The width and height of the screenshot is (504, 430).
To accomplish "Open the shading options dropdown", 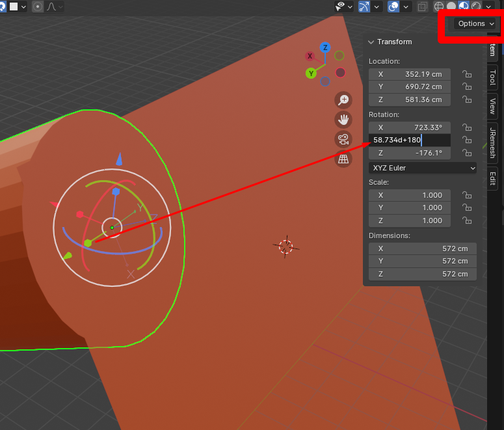I will 488,7.
